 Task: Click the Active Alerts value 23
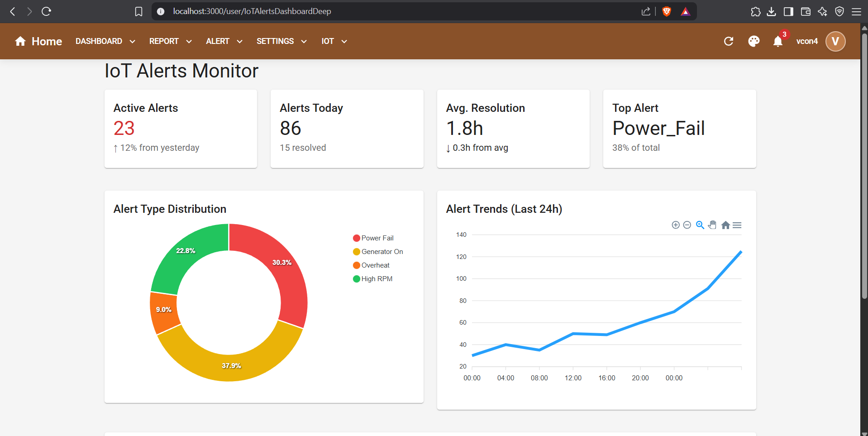(124, 128)
